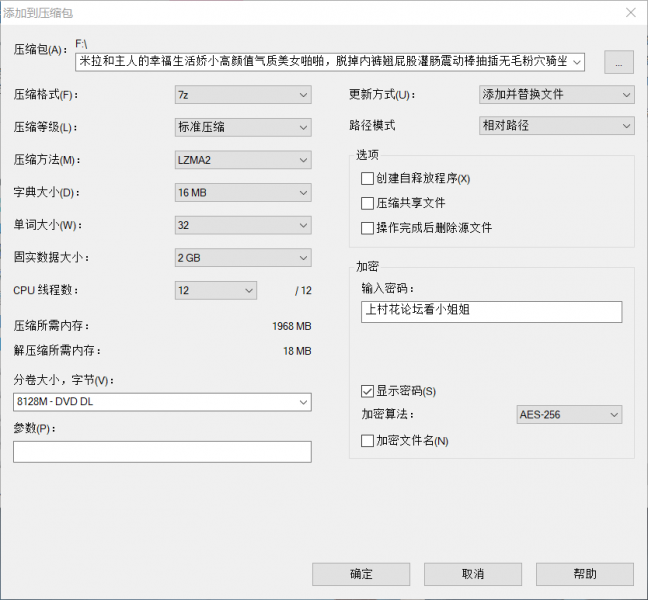648x600 pixels.
Task: Uncheck the 显示密码 checkbox
Action: (367, 390)
